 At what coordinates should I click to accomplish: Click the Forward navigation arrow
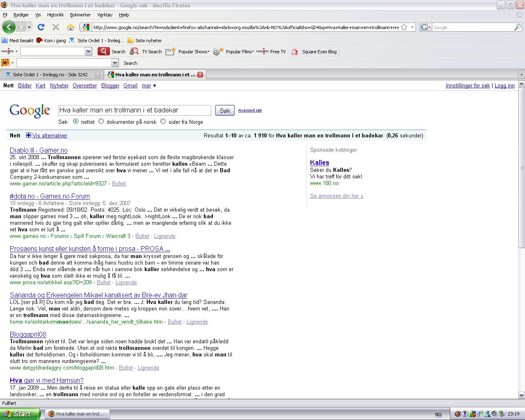click(21, 27)
